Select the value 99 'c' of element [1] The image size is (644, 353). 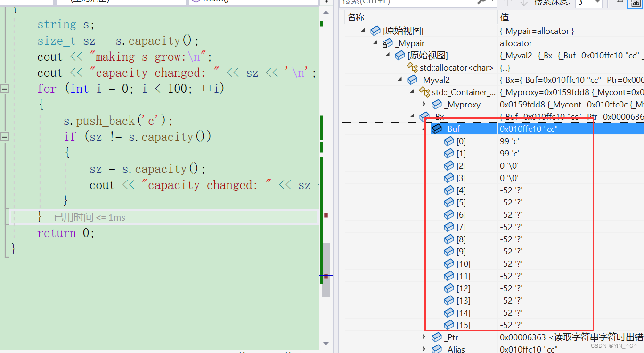pos(509,153)
